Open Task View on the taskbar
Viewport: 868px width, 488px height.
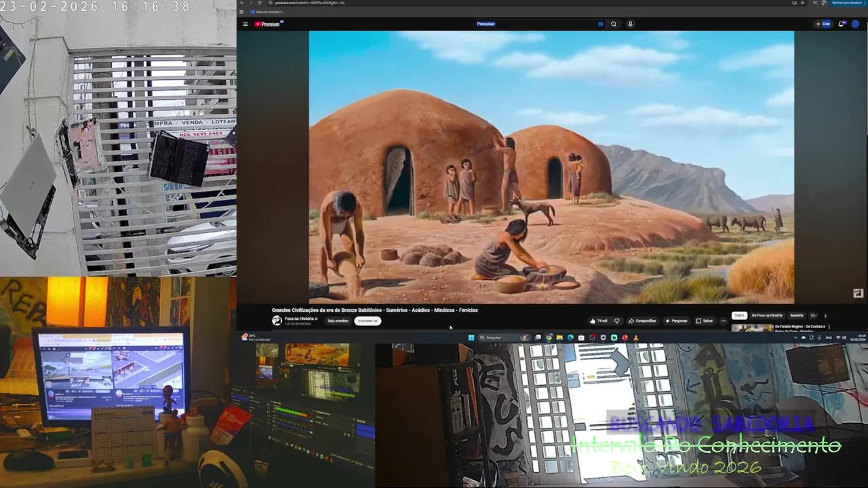[538, 338]
